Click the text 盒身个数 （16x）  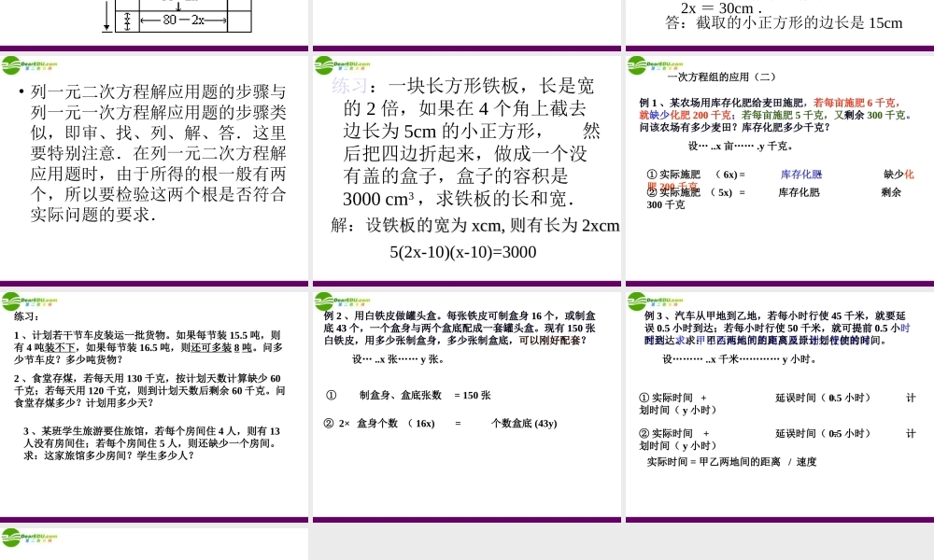coord(396,424)
